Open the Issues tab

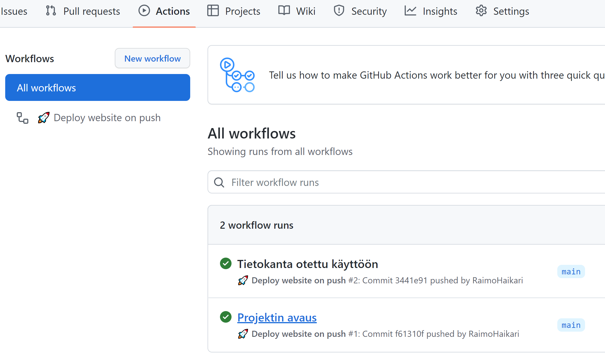coord(14,11)
